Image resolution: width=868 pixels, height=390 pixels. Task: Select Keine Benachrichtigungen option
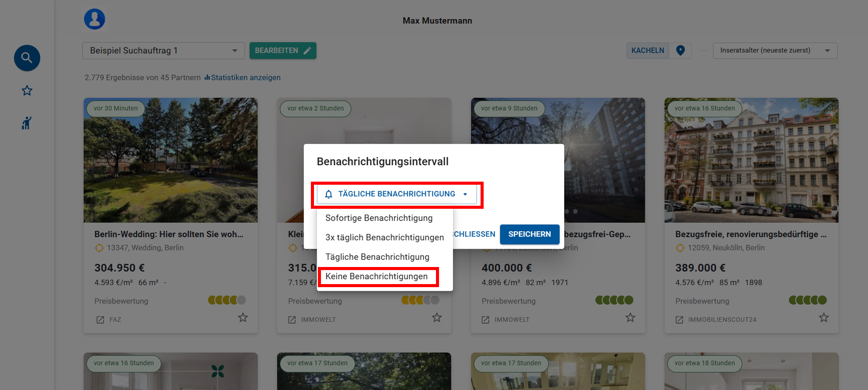[376, 277]
